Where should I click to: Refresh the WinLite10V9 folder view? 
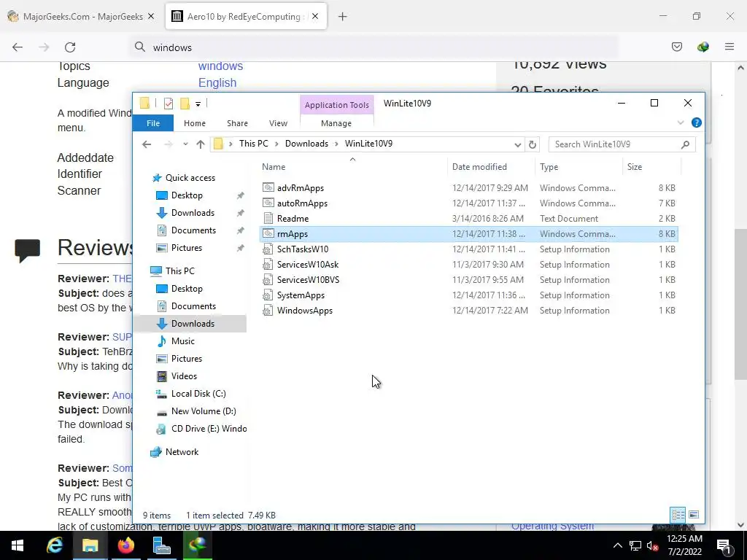(x=533, y=144)
